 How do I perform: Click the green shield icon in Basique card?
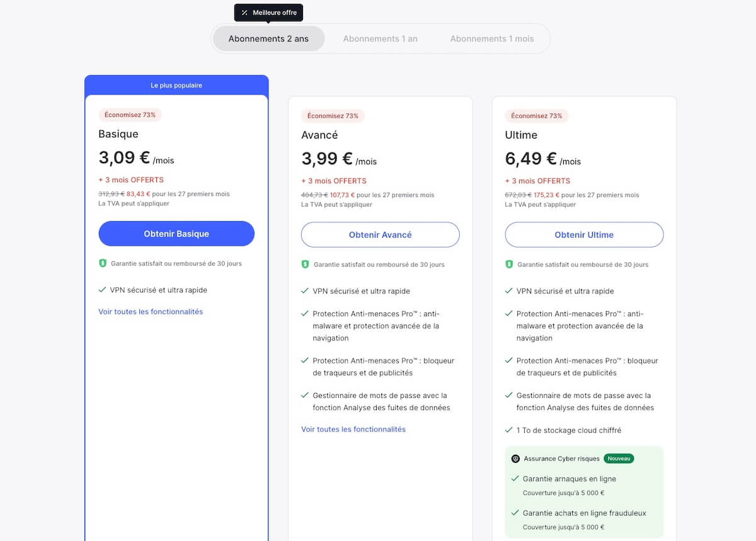103,263
